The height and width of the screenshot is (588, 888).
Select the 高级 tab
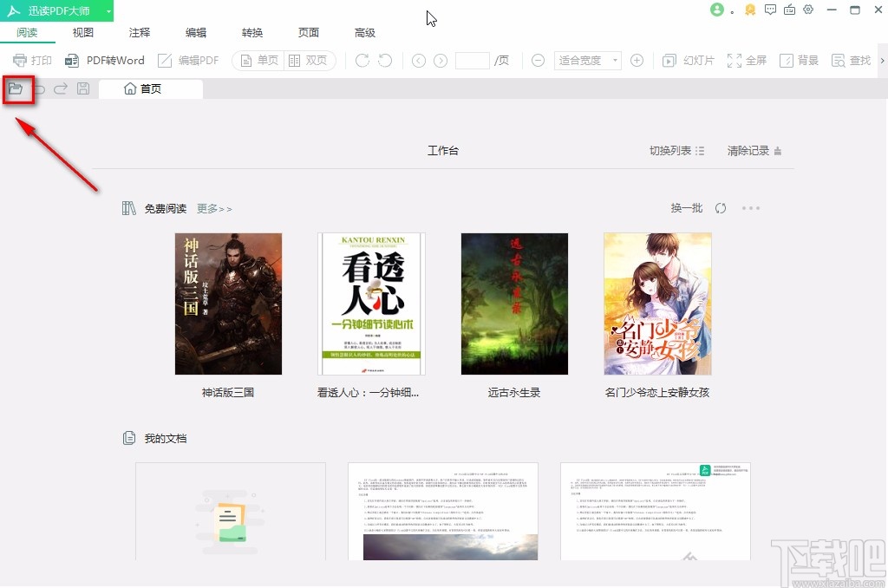(x=365, y=32)
